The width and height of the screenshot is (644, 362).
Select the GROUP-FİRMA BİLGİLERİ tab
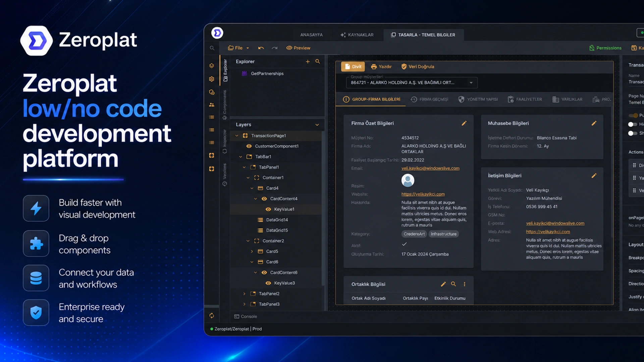372,99
